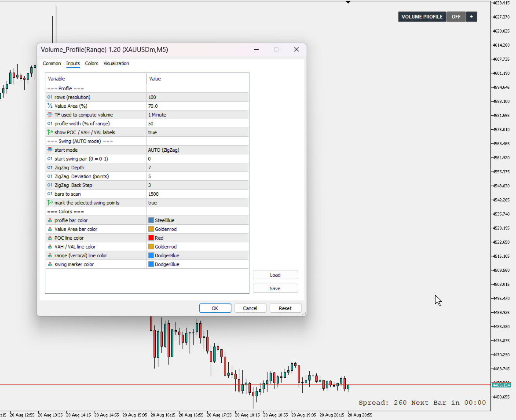
Task: Open the Visualization tab
Action: click(116, 63)
